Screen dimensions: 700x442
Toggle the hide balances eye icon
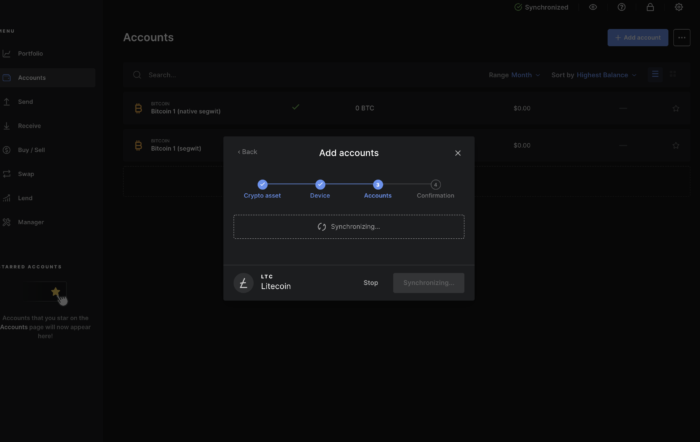[593, 7]
